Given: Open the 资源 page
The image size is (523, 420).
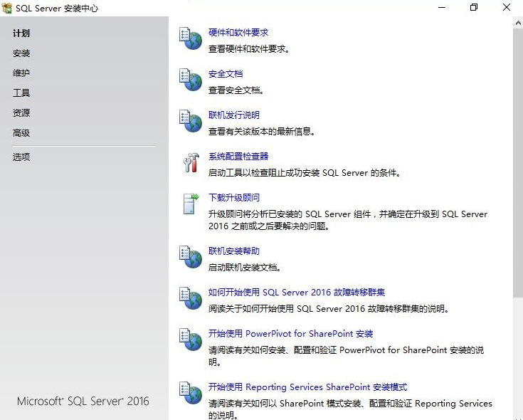Looking at the screenshot, I should 21,112.
